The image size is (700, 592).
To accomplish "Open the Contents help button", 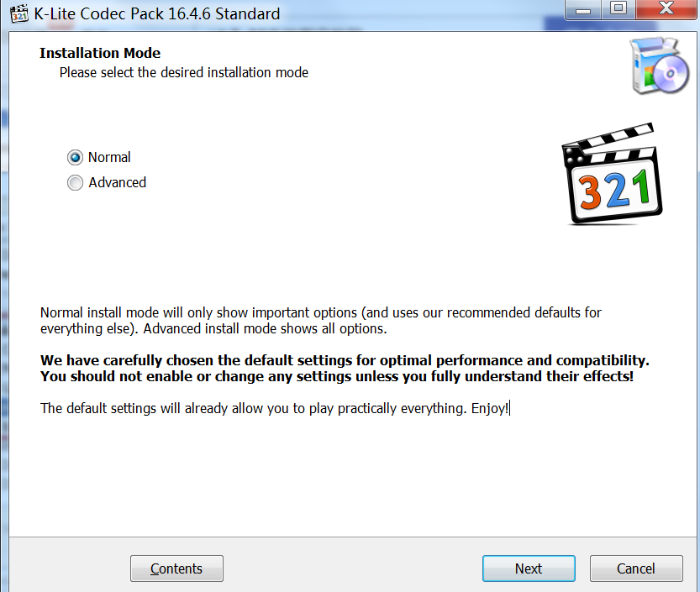I will (x=176, y=568).
